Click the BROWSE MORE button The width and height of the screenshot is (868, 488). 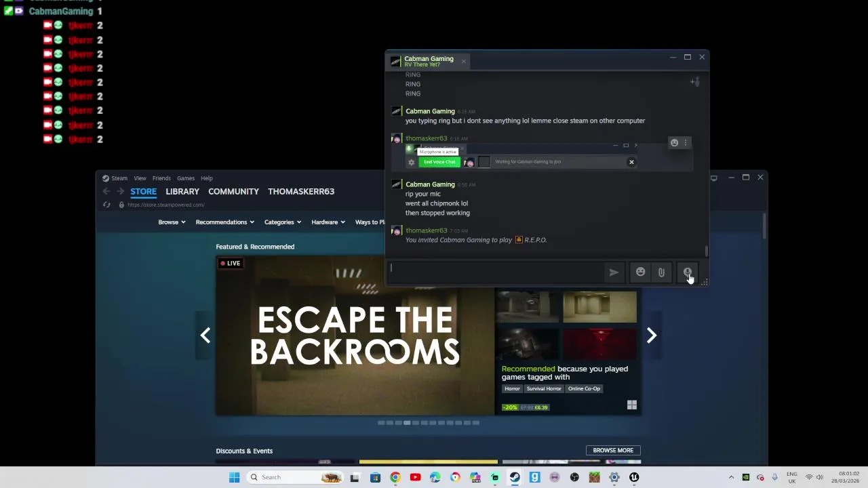[613, 450]
